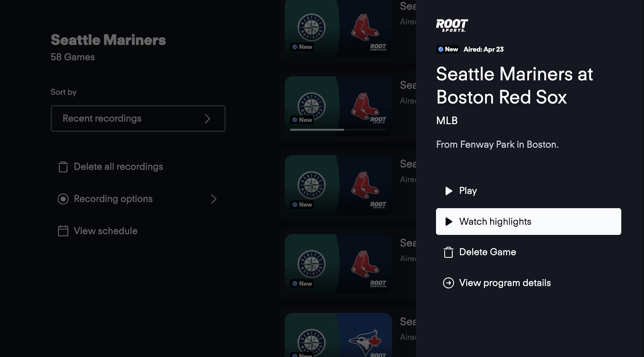644x357 pixels.
Task: Click the playback progress bar on second thumbnail
Action: (338, 130)
